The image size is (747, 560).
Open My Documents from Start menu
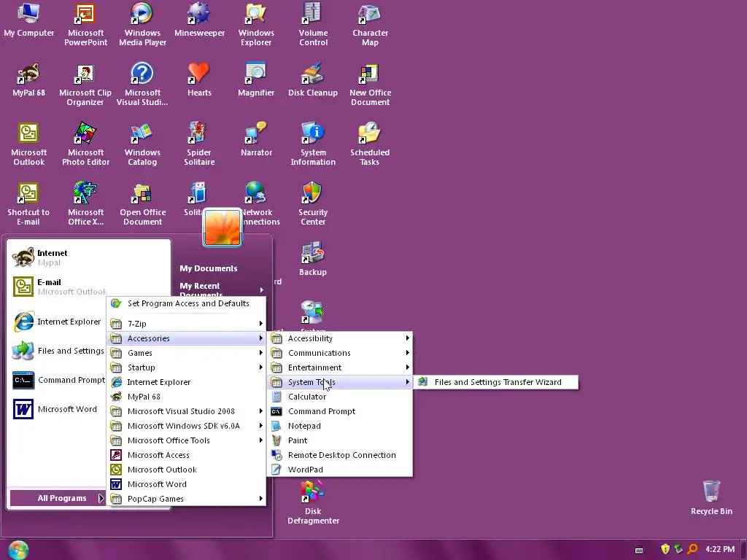point(209,268)
